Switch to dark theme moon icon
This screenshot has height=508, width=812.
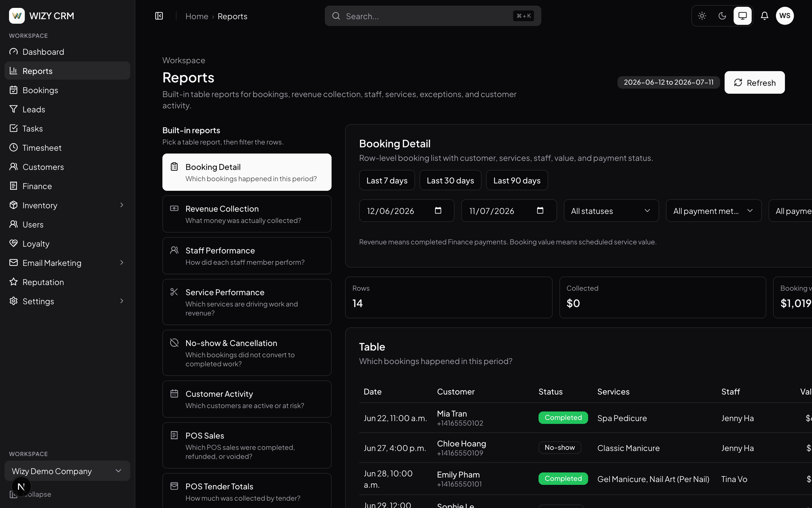pyautogui.click(x=722, y=16)
